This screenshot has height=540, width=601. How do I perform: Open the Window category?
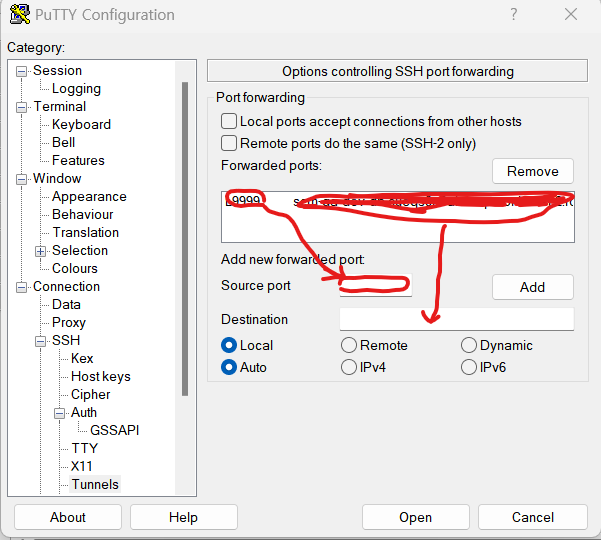pos(57,178)
